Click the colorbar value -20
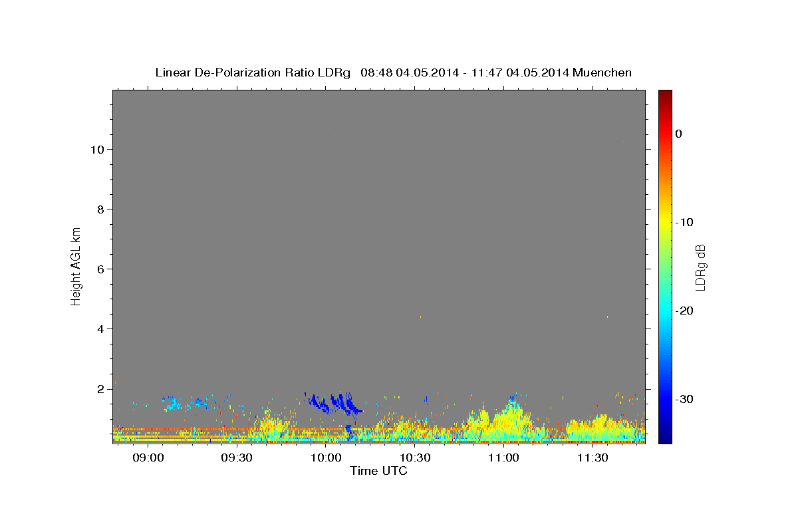The height and width of the screenshot is (532, 798). (684, 311)
